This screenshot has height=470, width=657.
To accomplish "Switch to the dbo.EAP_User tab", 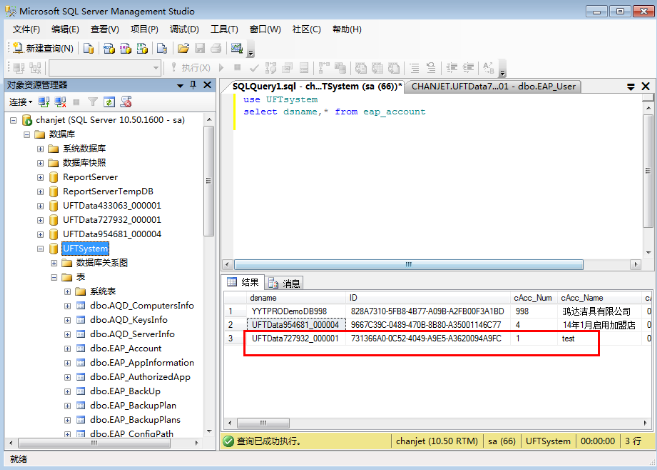I will pyautogui.click(x=493, y=87).
